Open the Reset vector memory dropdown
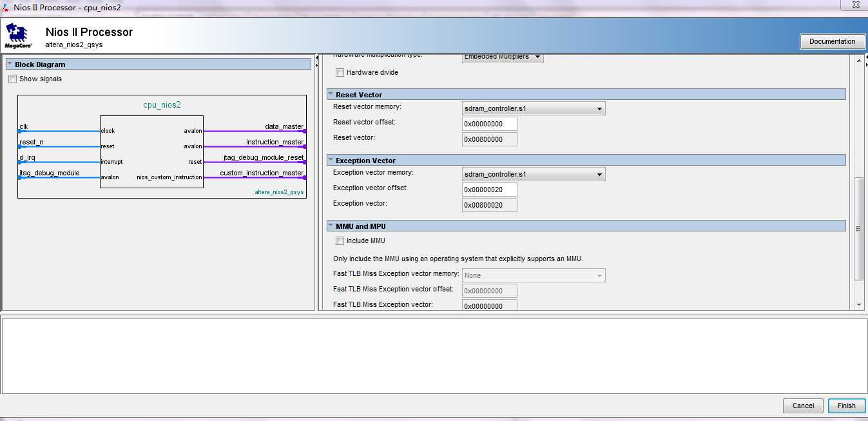The height and width of the screenshot is (421, 868). [x=534, y=108]
